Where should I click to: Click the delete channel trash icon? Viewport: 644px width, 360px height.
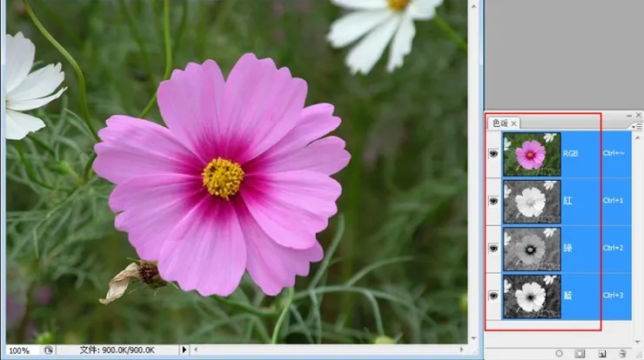pyautogui.click(x=621, y=354)
